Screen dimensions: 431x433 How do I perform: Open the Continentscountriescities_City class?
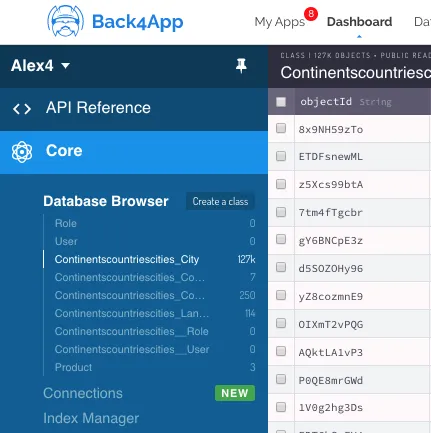click(127, 259)
